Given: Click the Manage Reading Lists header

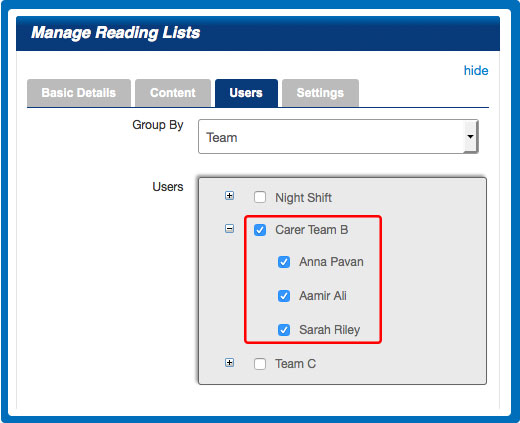Looking at the screenshot, I should (116, 33).
